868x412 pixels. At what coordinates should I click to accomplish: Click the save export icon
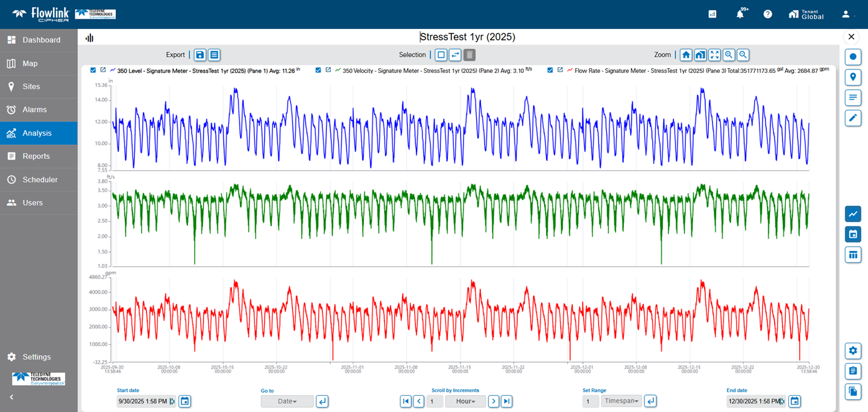point(200,55)
